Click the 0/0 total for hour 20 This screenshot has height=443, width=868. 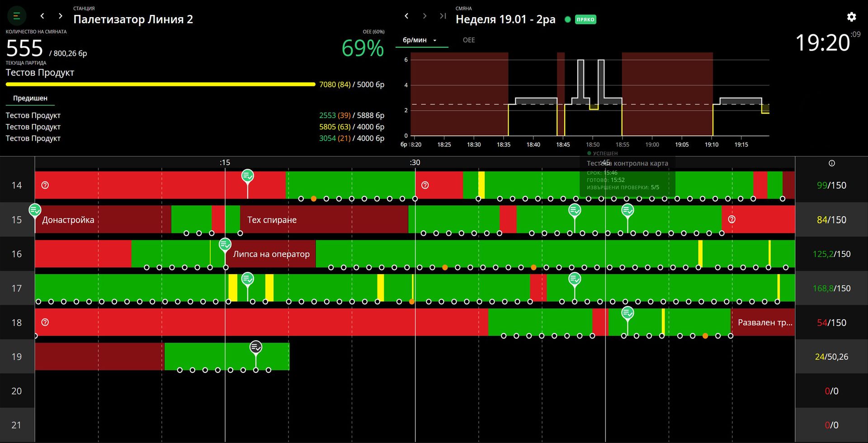[x=831, y=391]
